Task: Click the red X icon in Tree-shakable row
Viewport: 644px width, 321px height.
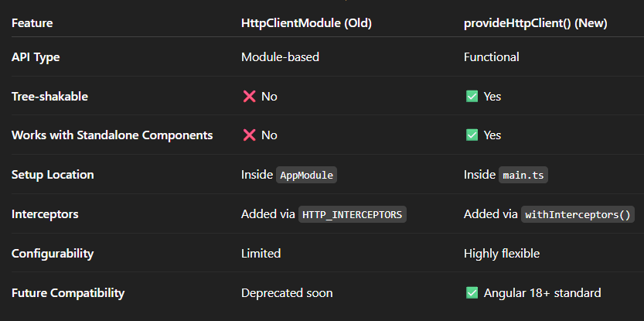Action: click(x=249, y=97)
